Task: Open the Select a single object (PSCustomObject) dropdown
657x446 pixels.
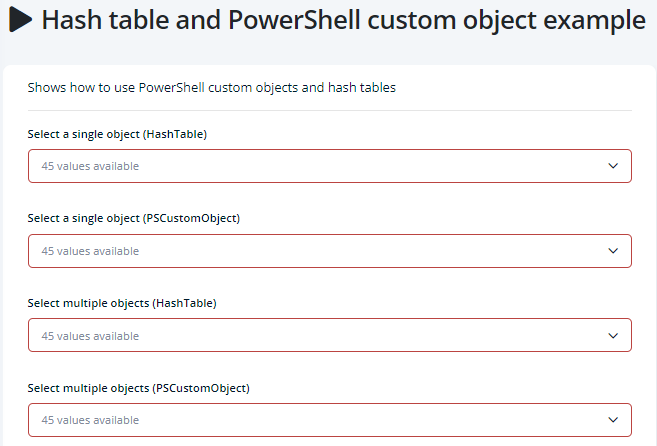Action: click(330, 251)
